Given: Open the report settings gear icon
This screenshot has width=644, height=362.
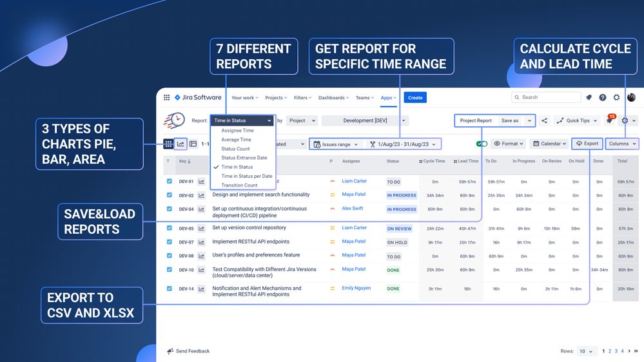Looking at the screenshot, I should click(625, 120).
